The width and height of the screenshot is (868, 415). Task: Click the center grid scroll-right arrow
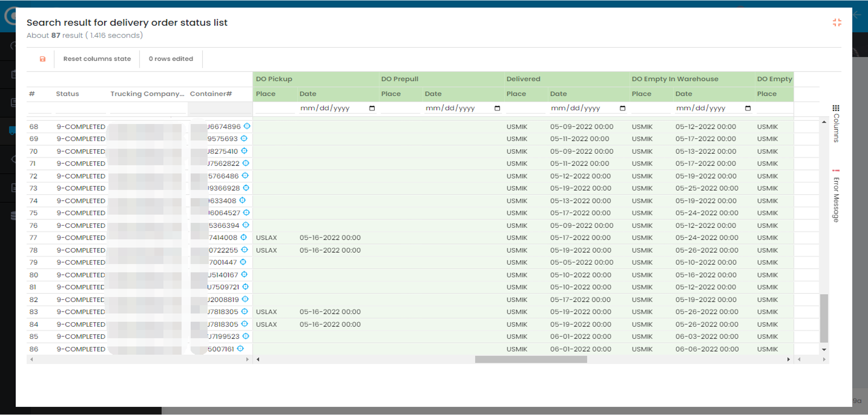point(788,359)
